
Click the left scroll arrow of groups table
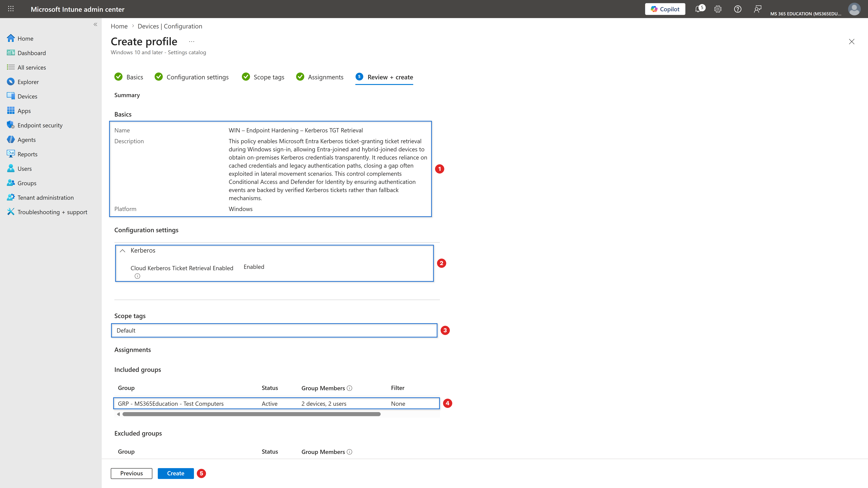(118, 414)
